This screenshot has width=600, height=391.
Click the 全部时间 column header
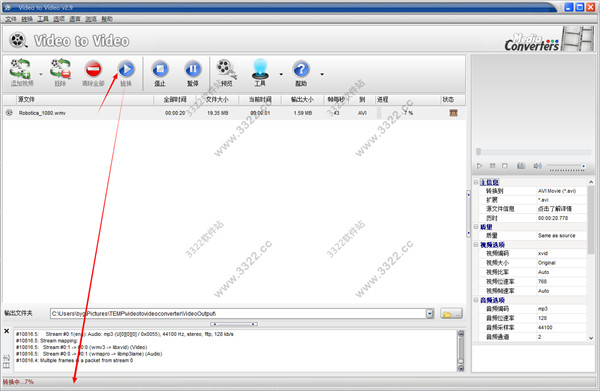click(x=175, y=99)
